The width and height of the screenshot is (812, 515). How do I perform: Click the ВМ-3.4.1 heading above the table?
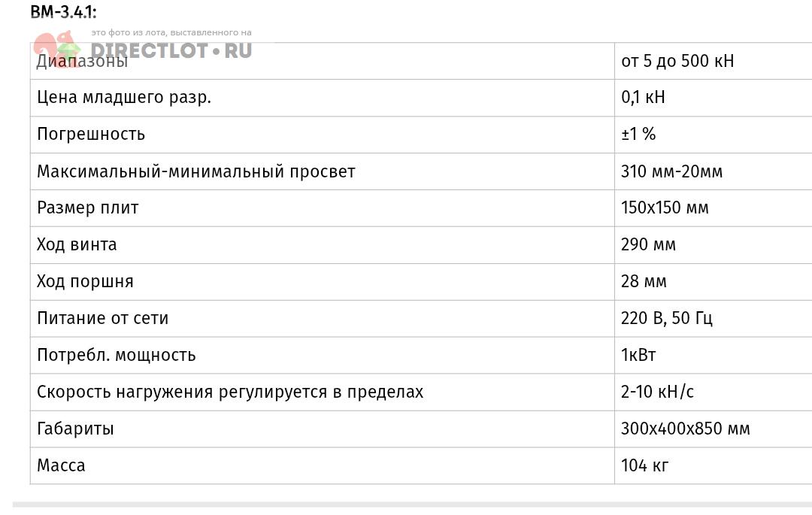click(63, 12)
